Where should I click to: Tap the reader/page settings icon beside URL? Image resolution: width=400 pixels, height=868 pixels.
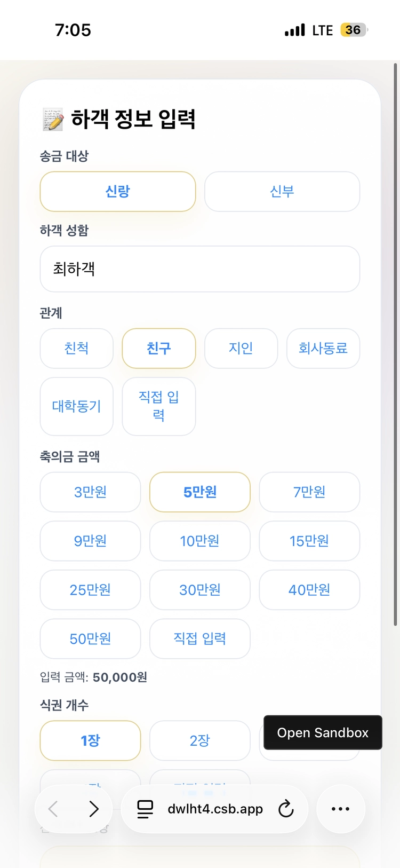(145, 809)
